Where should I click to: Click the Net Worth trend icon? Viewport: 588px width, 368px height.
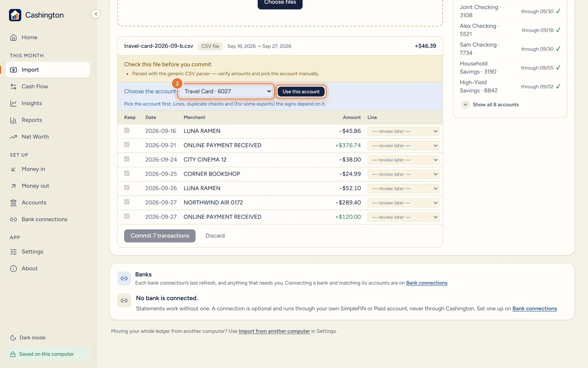point(13,137)
